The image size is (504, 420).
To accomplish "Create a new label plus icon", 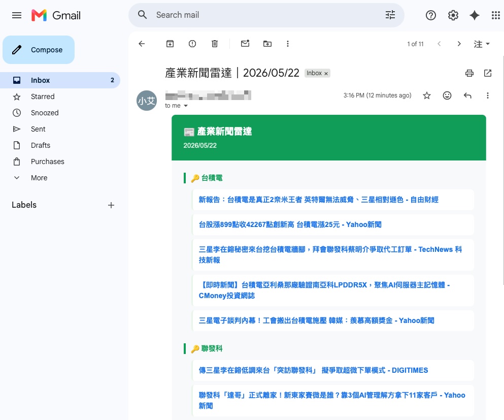I will pos(111,205).
